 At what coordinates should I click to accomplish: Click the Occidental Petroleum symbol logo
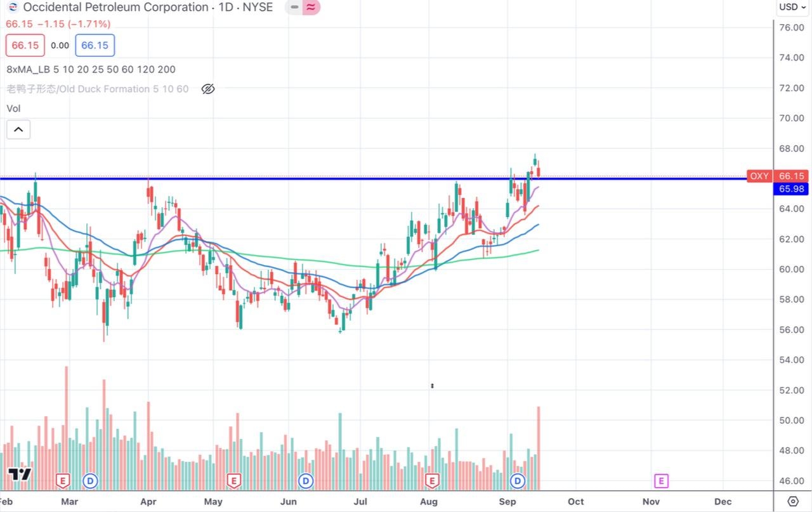click(13, 8)
